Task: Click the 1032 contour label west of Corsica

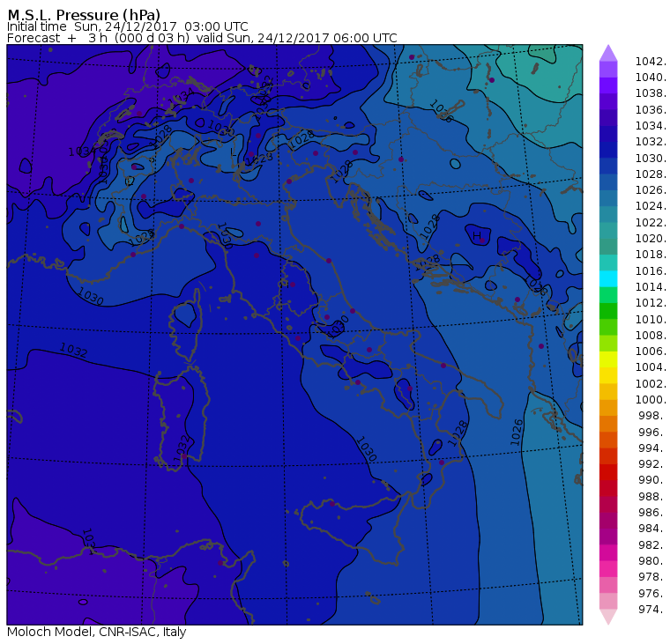Action: tap(73, 350)
